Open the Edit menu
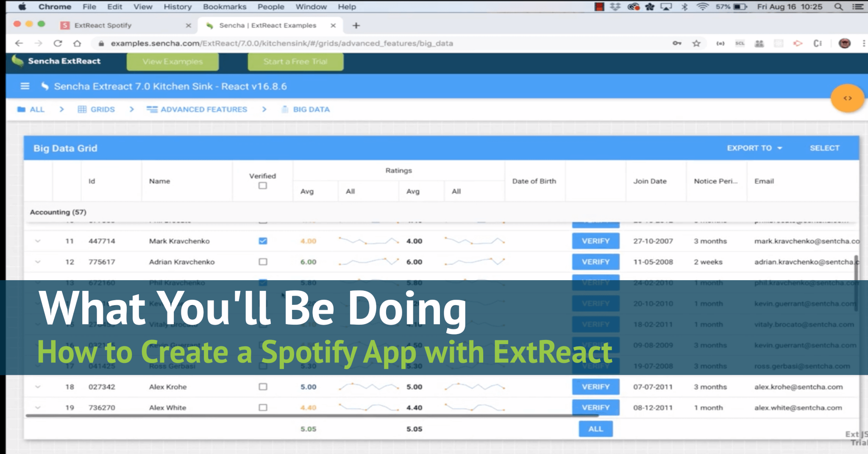 [114, 7]
